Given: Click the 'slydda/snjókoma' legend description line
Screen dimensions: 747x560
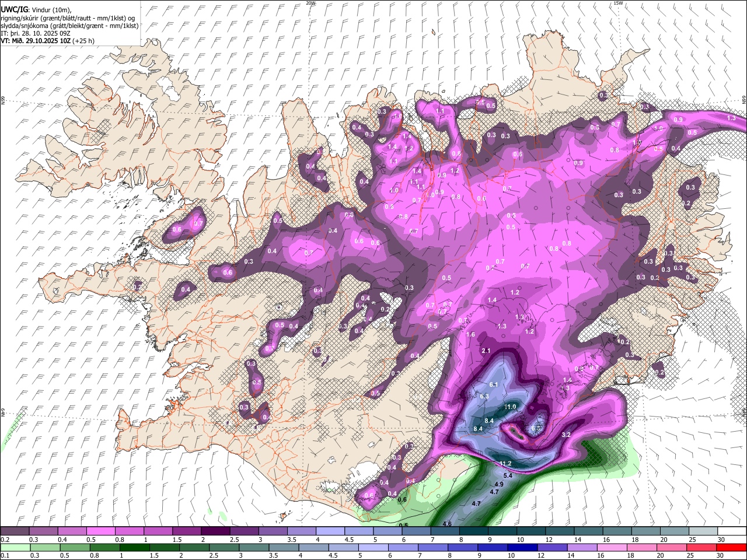Looking at the screenshot, I should tap(69, 26).
